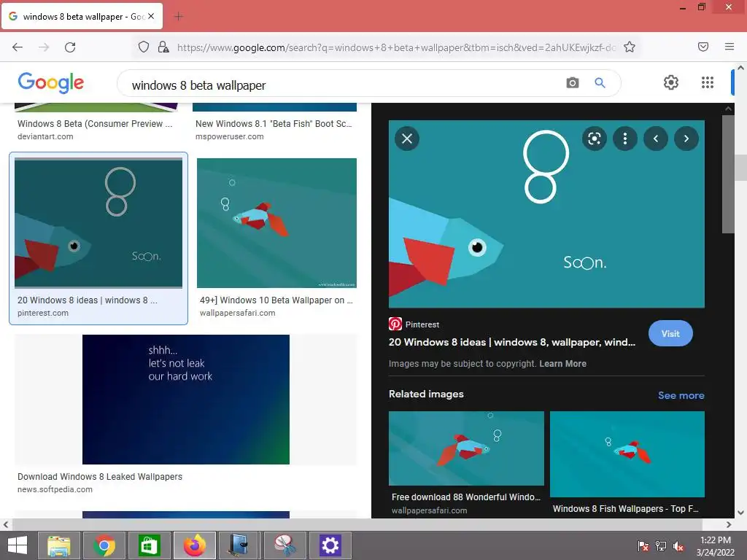Click the Visit button

click(x=670, y=334)
